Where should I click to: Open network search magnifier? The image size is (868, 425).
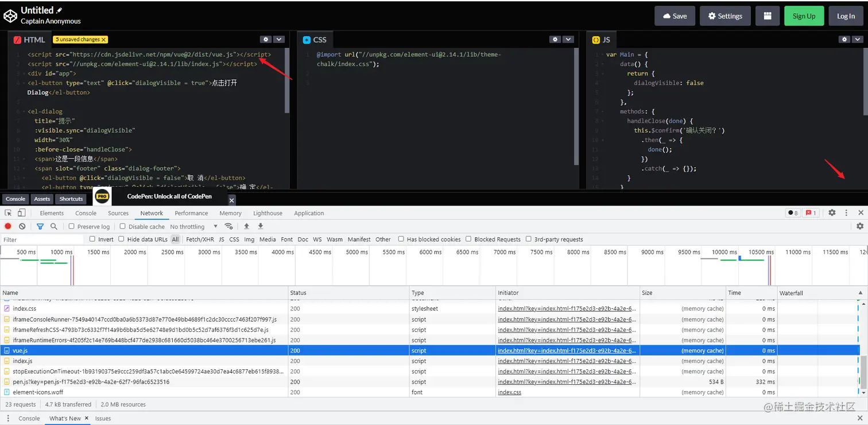point(54,226)
